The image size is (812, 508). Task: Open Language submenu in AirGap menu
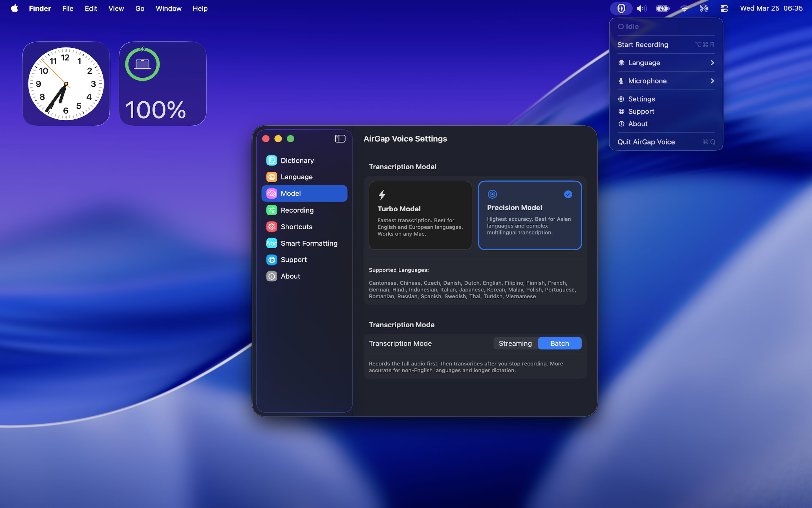click(666, 63)
